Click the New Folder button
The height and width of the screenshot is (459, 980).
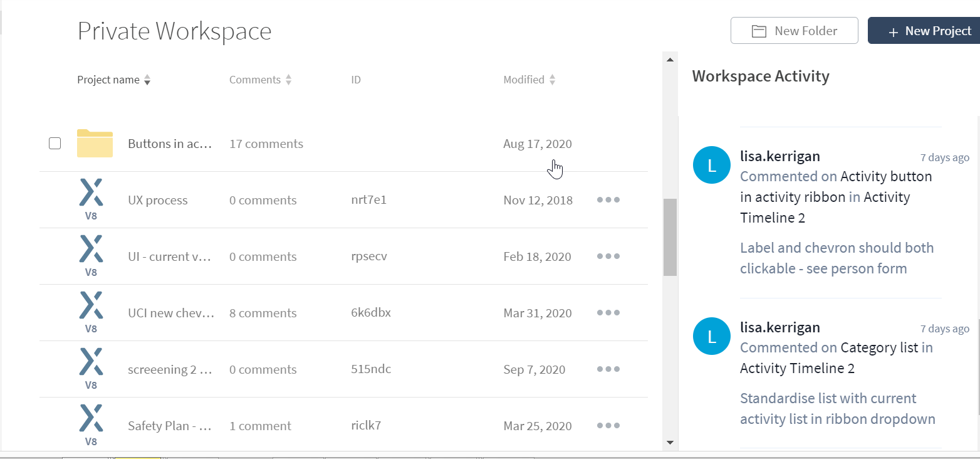[794, 31]
